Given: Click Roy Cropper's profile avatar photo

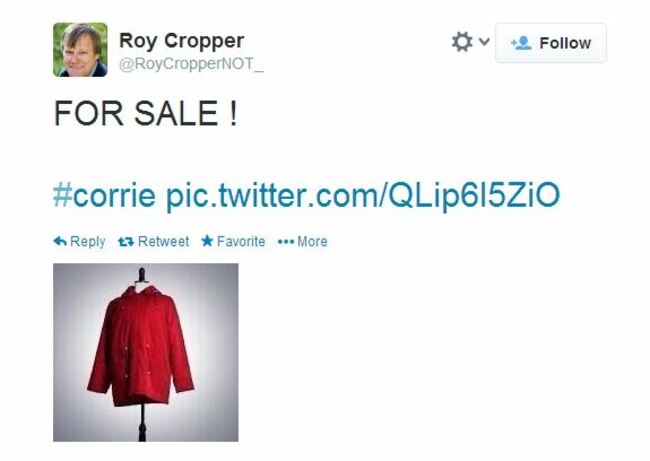Looking at the screenshot, I should [x=80, y=50].
